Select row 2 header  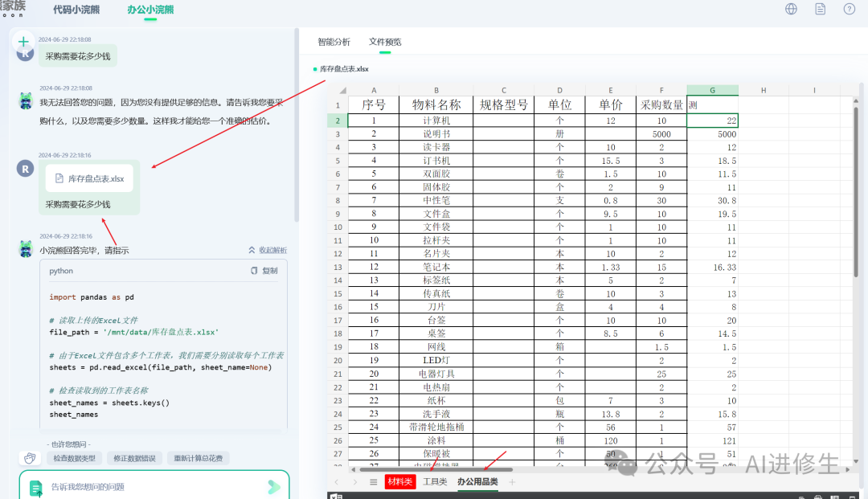pyautogui.click(x=338, y=121)
